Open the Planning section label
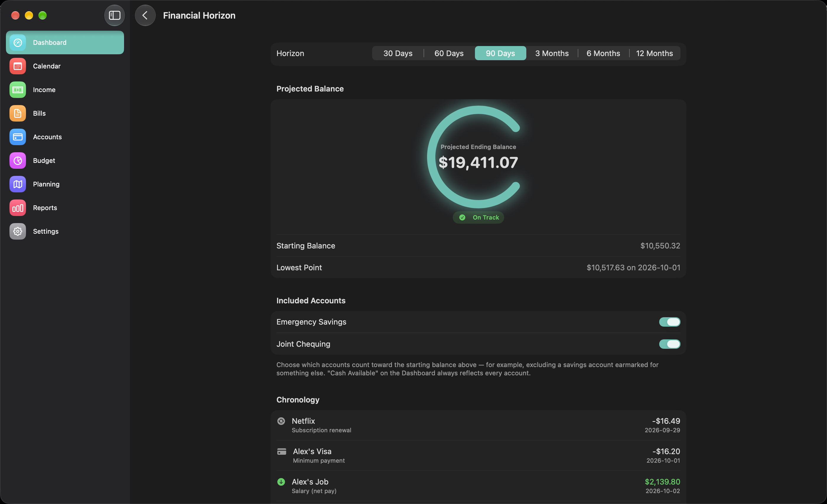 click(x=46, y=184)
